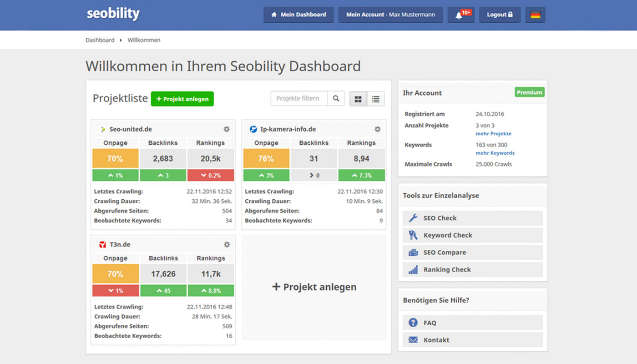The height and width of the screenshot is (364, 637).
Task: Open the German flag language selector
Action: (535, 15)
